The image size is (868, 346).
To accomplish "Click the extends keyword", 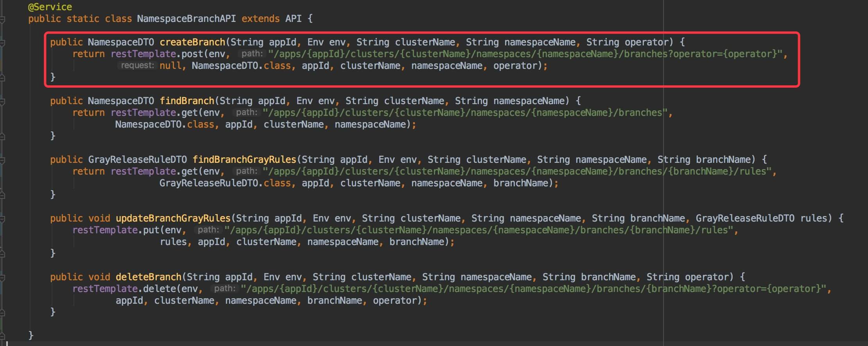I will click(x=260, y=19).
